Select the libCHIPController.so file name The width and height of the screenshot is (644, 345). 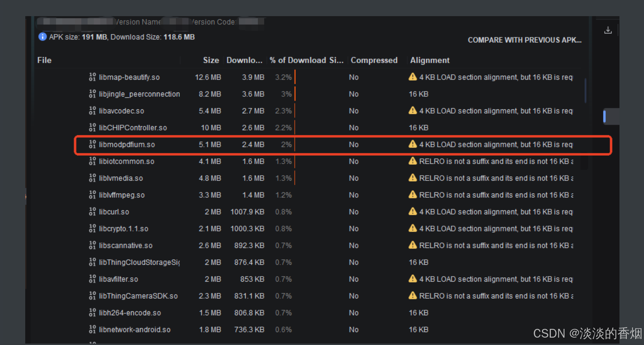click(x=133, y=128)
